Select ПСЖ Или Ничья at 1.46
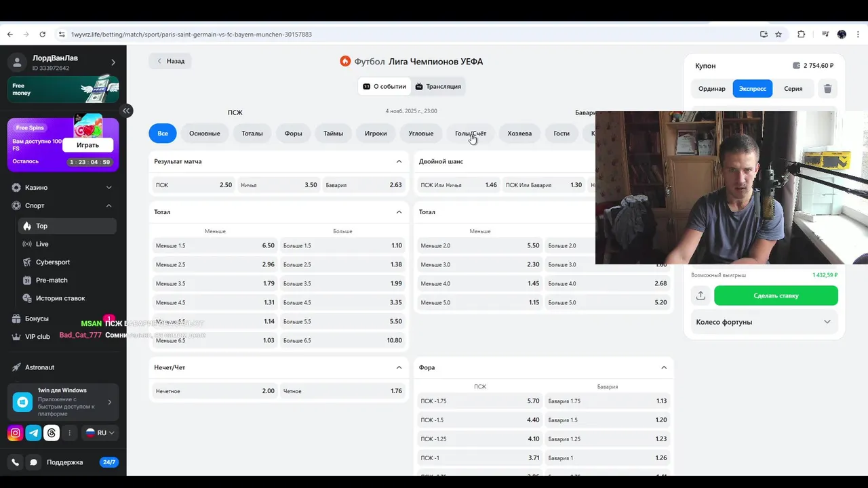The width and height of the screenshot is (868, 488). click(459, 185)
